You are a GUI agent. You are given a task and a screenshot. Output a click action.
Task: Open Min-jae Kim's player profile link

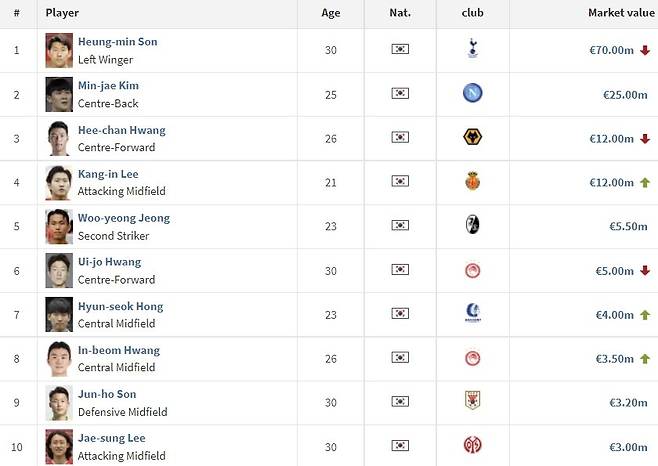[108, 86]
